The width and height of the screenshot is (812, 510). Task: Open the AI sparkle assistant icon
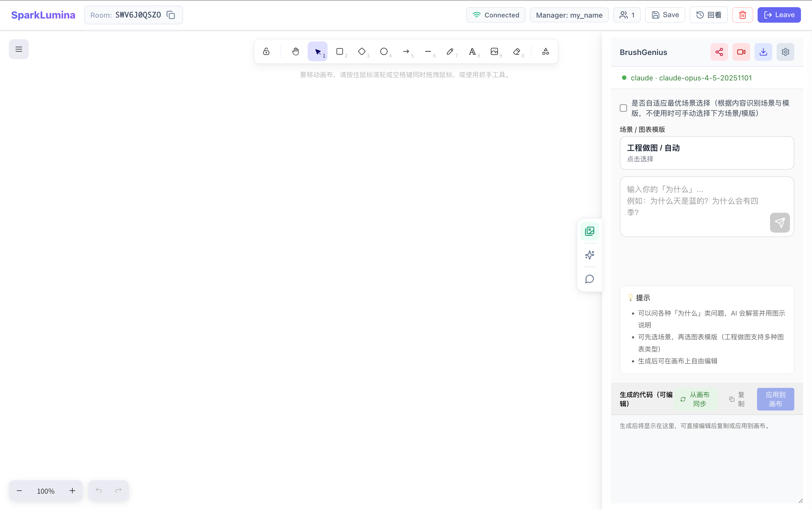coord(589,255)
